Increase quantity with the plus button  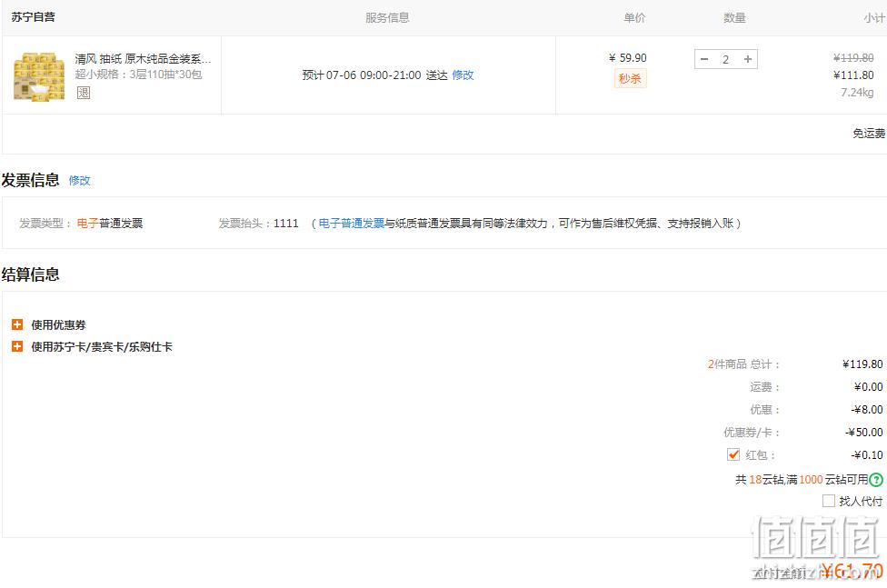pos(748,59)
